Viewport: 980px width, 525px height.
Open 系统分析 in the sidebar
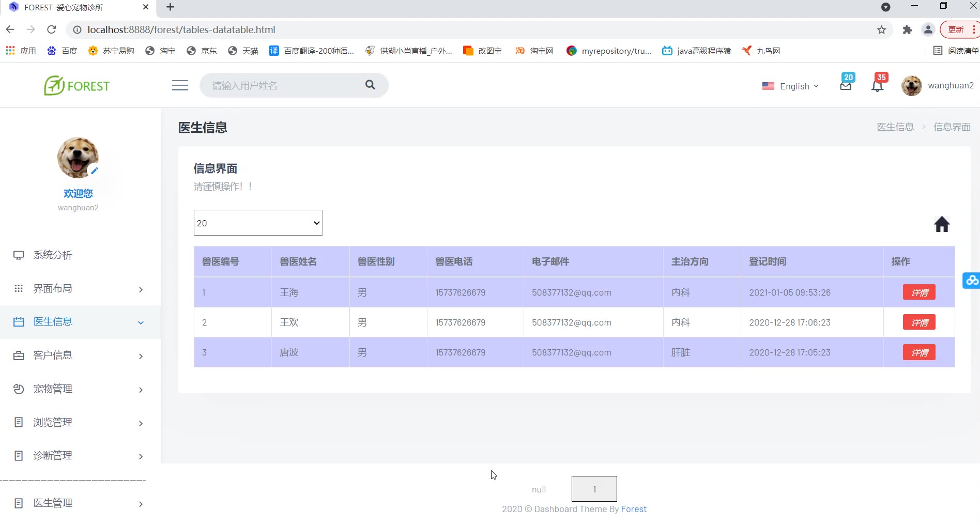pyautogui.click(x=53, y=255)
